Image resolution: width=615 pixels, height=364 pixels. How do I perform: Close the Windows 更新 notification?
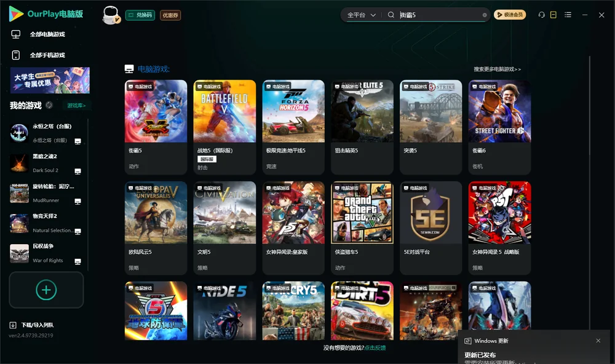[x=598, y=341]
